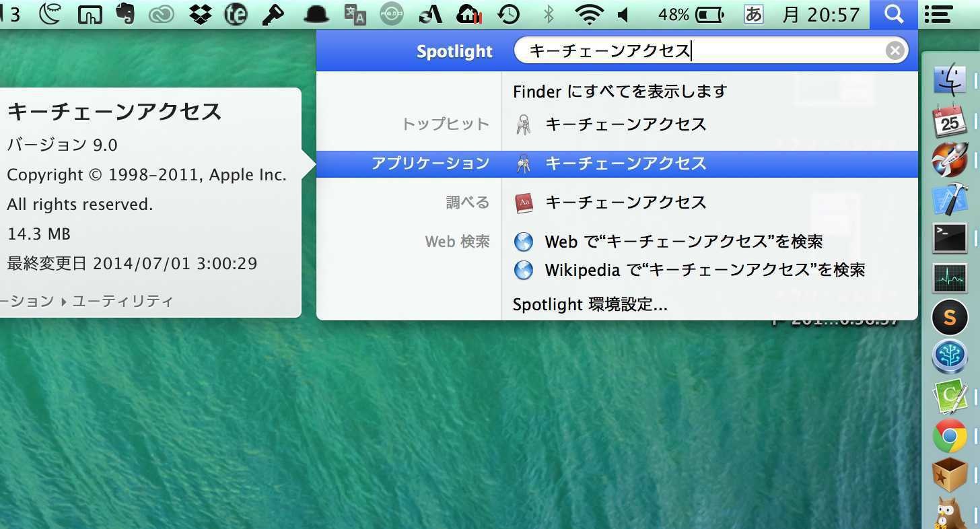This screenshot has height=529, width=980.
Task: Switch the Japanese あ input source menu
Action: pyautogui.click(x=753, y=14)
